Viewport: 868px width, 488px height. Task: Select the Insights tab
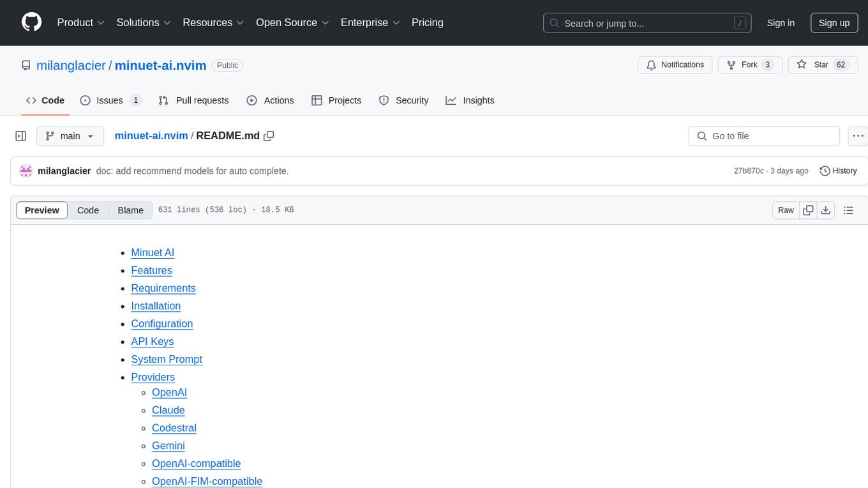(470, 100)
